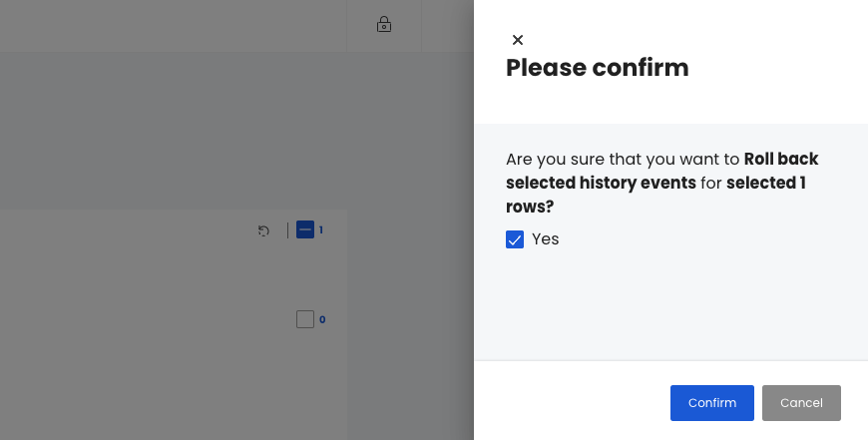
Task: Click the Please confirm heading
Action: pos(598,68)
